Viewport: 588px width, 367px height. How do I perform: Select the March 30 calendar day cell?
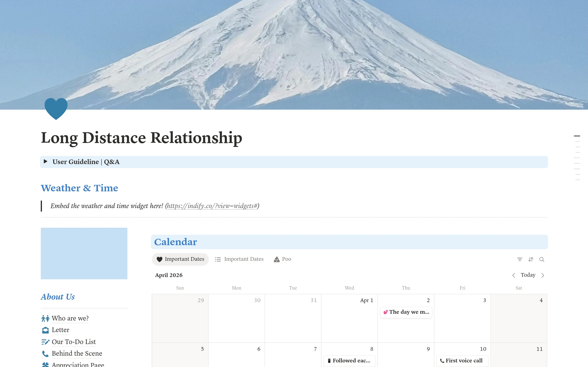(236, 318)
